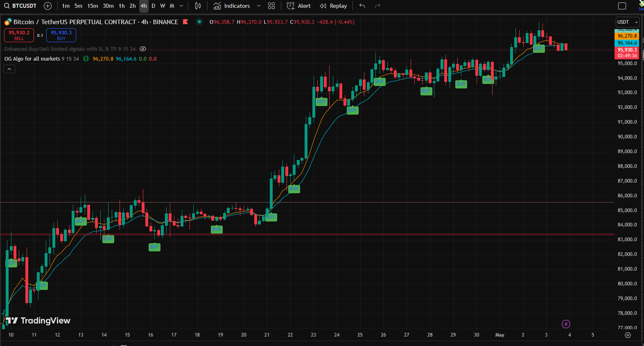
Task: Click the 0.1 order quantity field
Action: point(40,35)
